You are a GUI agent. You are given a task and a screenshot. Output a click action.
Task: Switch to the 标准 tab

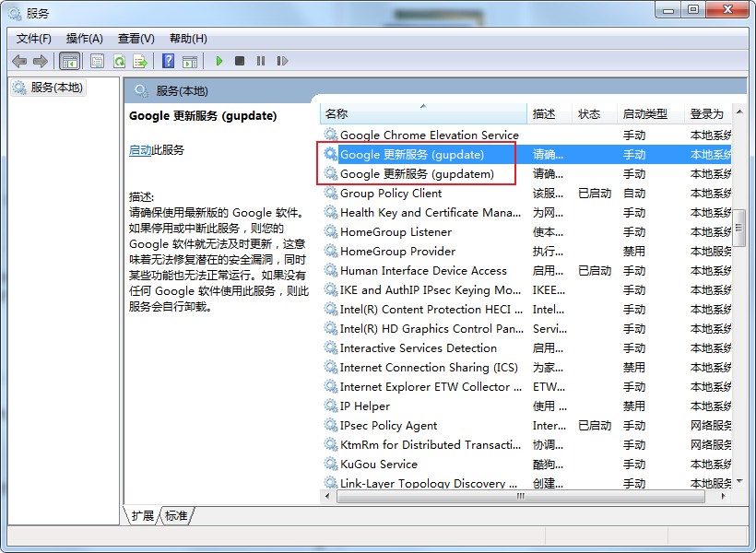point(176,515)
